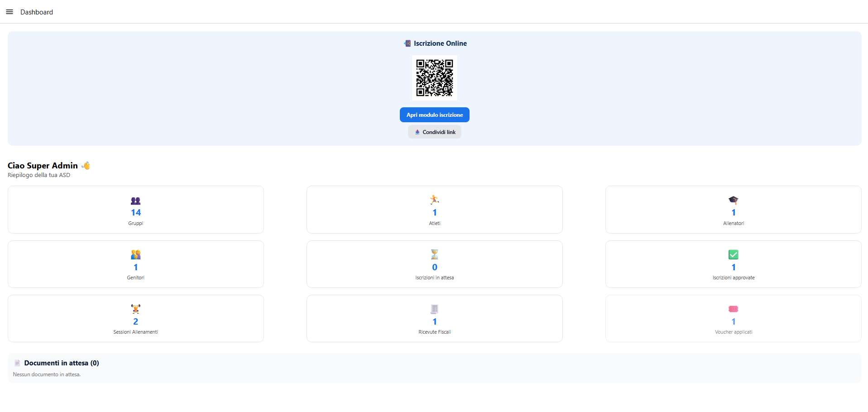The width and height of the screenshot is (868, 412).
Task: Click the Voucher applicati label
Action: [x=733, y=332]
